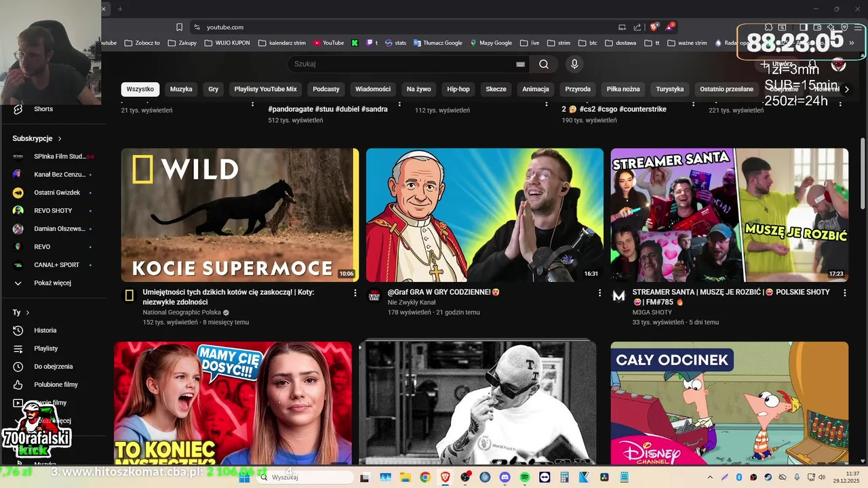Viewport: 868px width, 488px height.
Task: Open the kalendarz strim bookmark folder
Action: pyautogui.click(x=281, y=43)
